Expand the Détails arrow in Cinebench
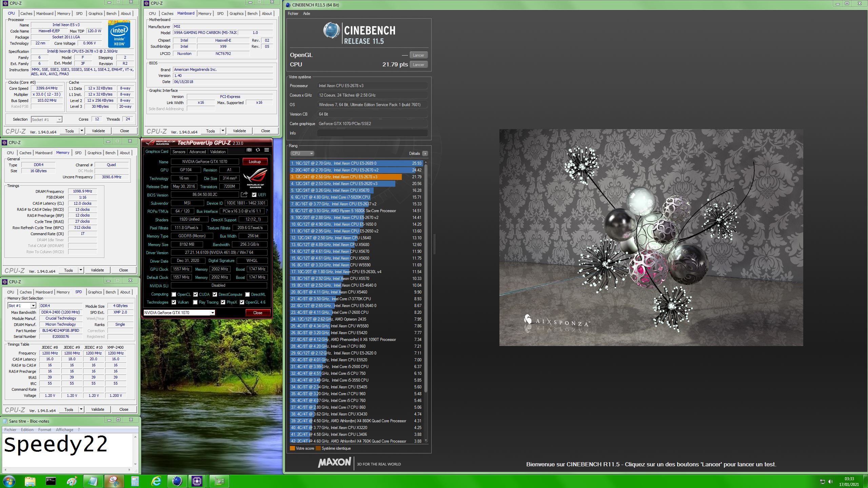Image resolution: width=868 pixels, height=488 pixels. 425,154
